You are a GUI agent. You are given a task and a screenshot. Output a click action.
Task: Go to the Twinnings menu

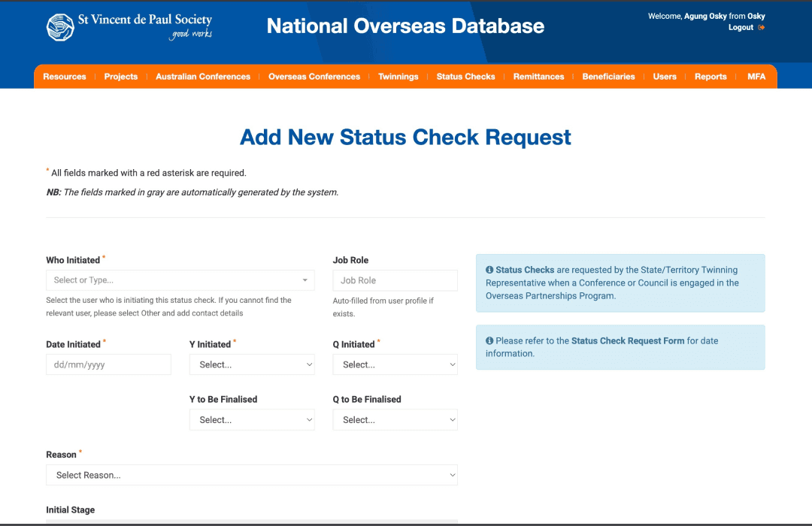[398, 77]
